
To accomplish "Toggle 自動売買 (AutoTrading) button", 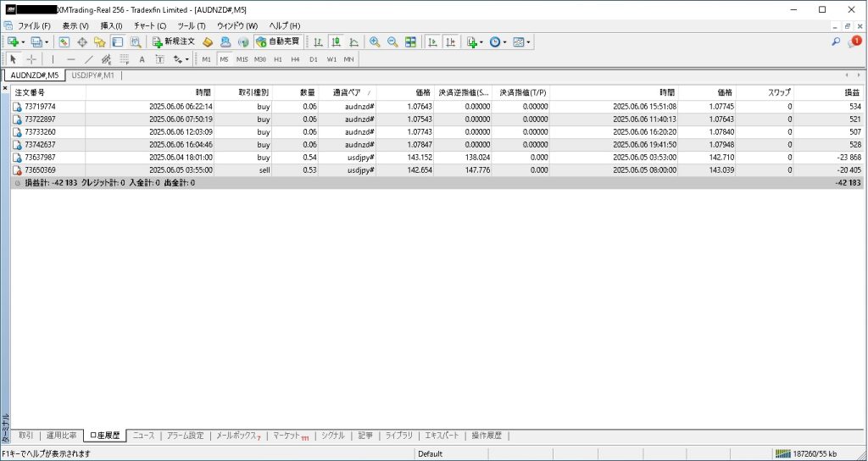I will 278,42.
